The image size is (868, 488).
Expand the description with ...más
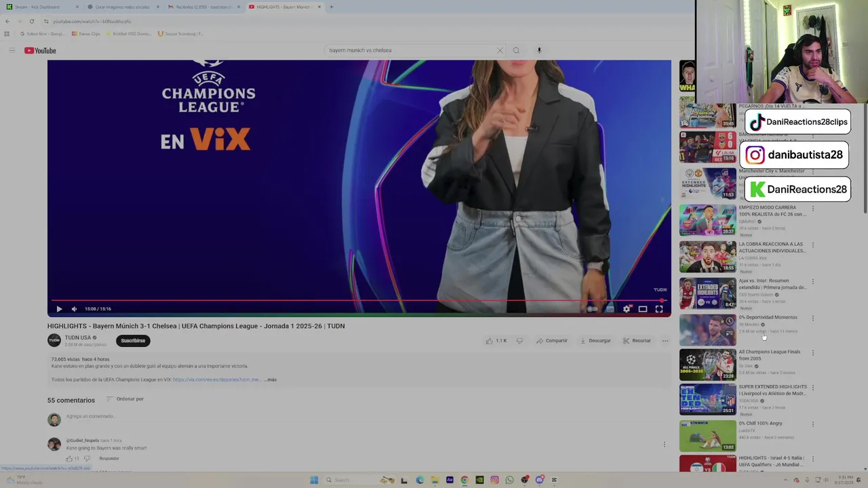[x=270, y=380]
